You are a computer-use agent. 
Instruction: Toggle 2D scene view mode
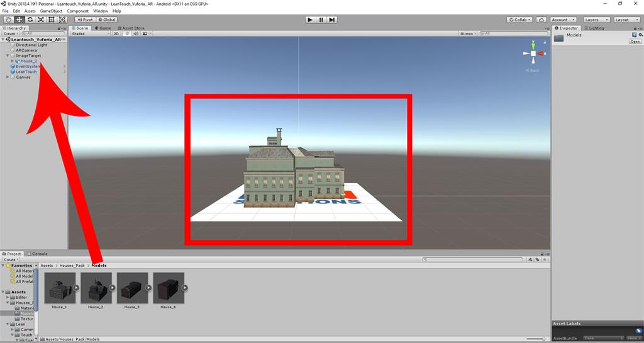click(x=116, y=33)
